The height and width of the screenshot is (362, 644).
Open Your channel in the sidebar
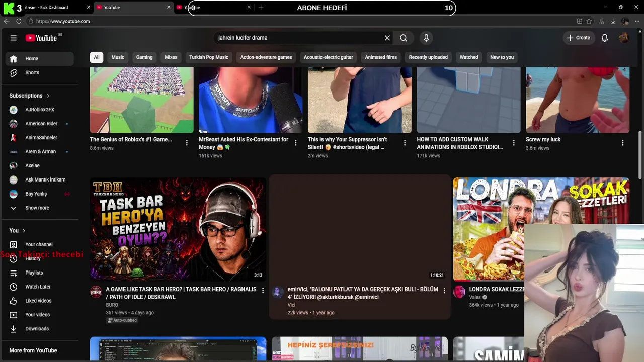[39, 245]
